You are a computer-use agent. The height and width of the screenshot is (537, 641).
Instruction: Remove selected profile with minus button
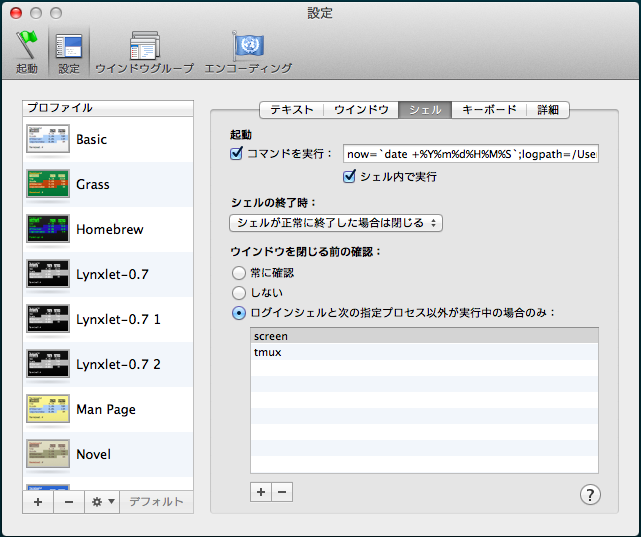pyautogui.click(x=69, y=502)
